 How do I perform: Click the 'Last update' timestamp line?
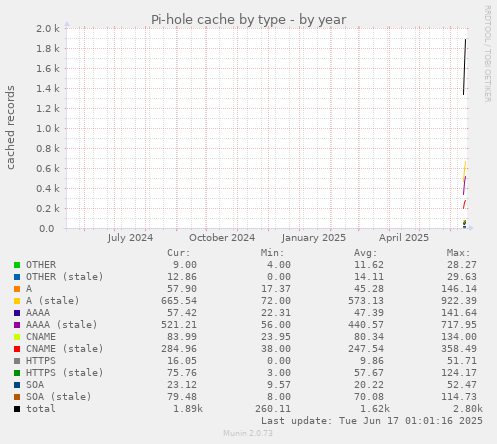[372, 421]
